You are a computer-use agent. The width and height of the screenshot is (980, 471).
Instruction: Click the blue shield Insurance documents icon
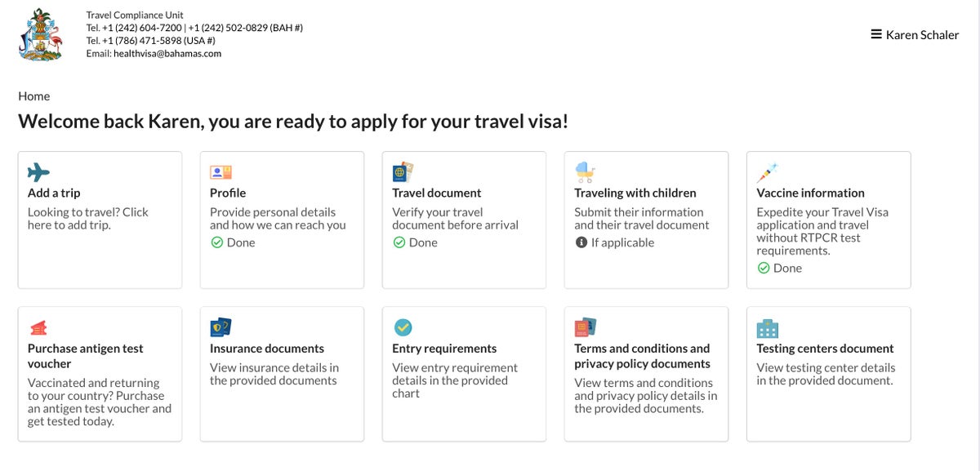tap(220, 327)
